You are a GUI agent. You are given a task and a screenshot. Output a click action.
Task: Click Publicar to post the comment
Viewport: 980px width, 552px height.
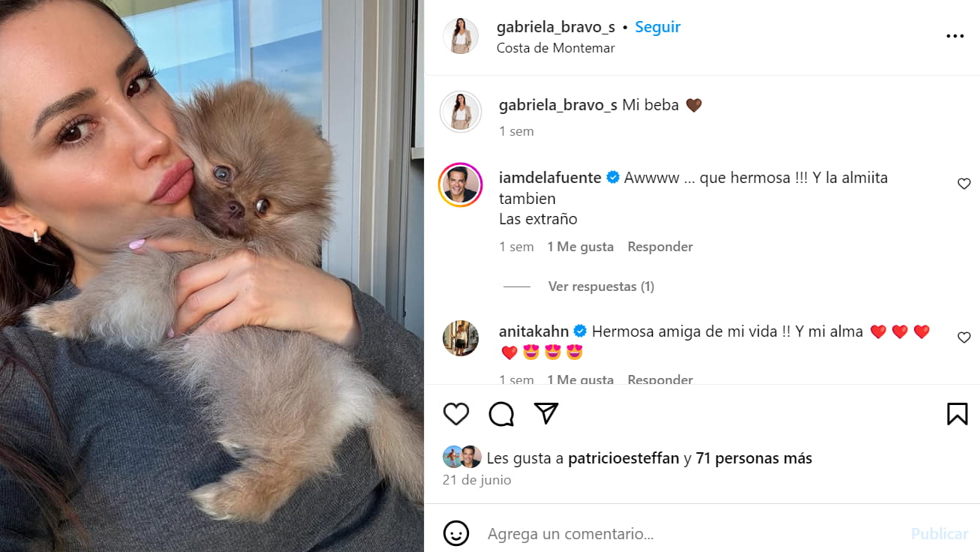pyautogui.click(x=939, y=534)
